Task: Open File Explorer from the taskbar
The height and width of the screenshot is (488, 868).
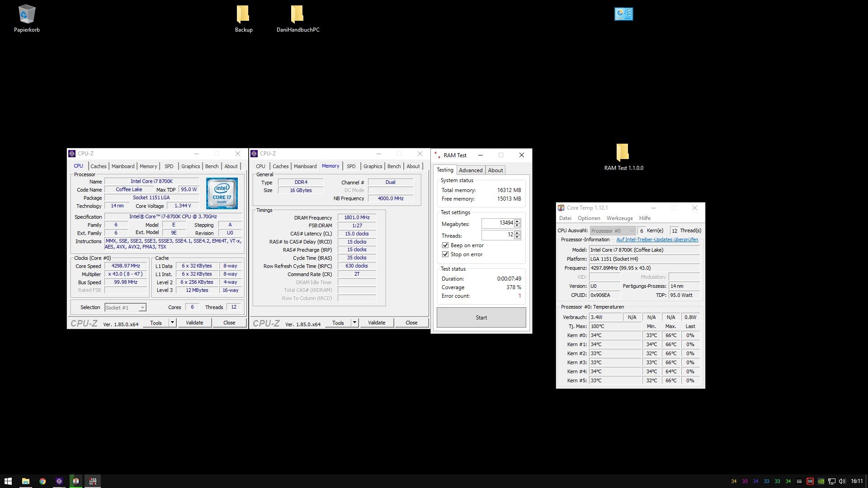Action: click(x=25, y=481)
